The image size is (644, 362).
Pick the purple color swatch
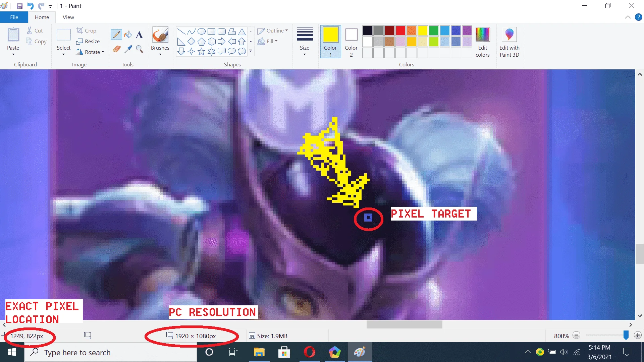467,31
